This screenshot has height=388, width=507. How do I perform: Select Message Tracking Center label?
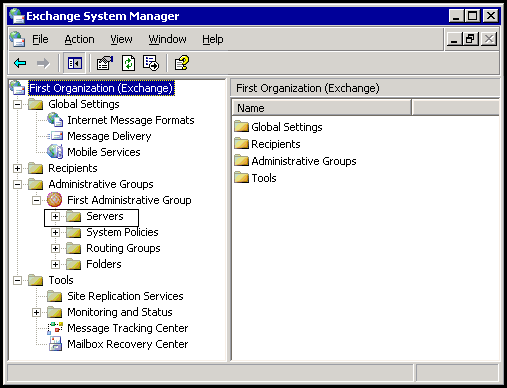(x=128, y=328)
